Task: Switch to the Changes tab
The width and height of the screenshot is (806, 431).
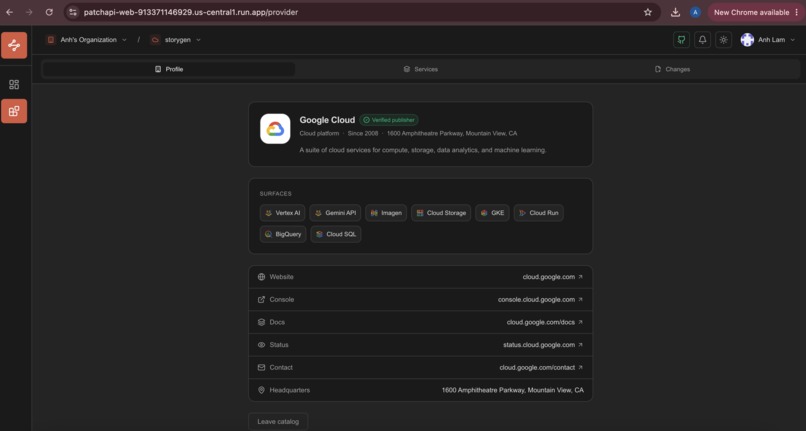Action: [x=672, y=69]
